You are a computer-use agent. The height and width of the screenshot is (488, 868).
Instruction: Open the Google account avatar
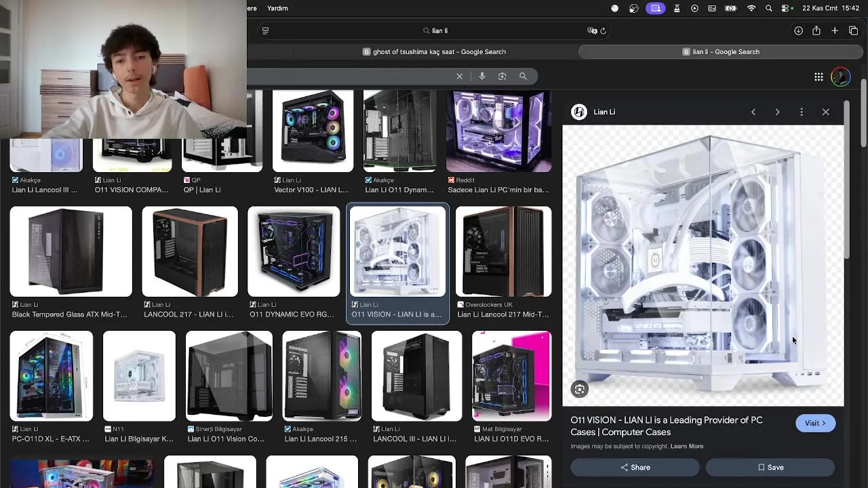pyautogui.click(x=841, y=77)
